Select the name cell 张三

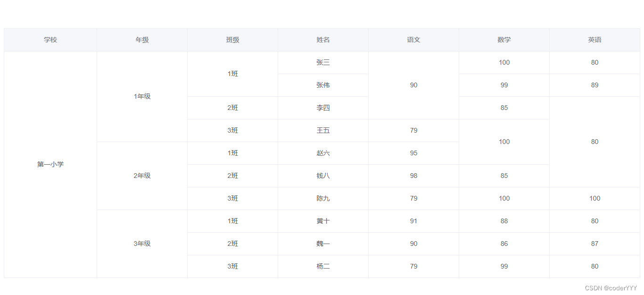point(323,62)
